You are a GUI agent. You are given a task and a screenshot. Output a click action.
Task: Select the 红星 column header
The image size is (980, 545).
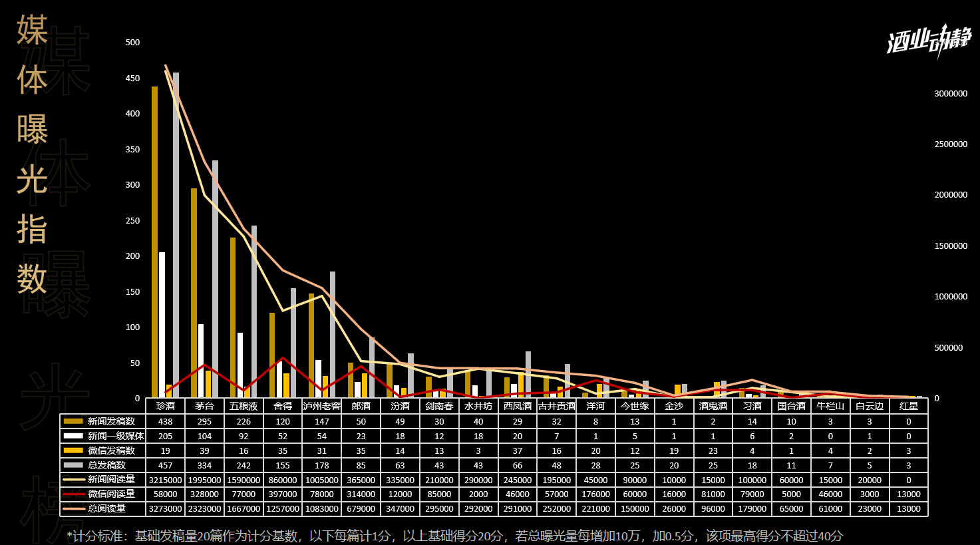(909, 406)
